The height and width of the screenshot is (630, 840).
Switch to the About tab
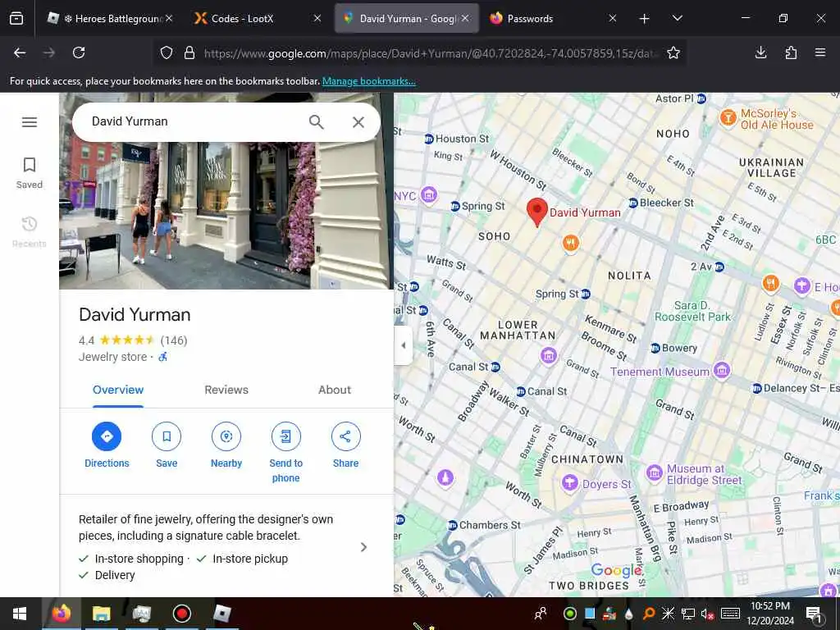[x=335, y=390]
